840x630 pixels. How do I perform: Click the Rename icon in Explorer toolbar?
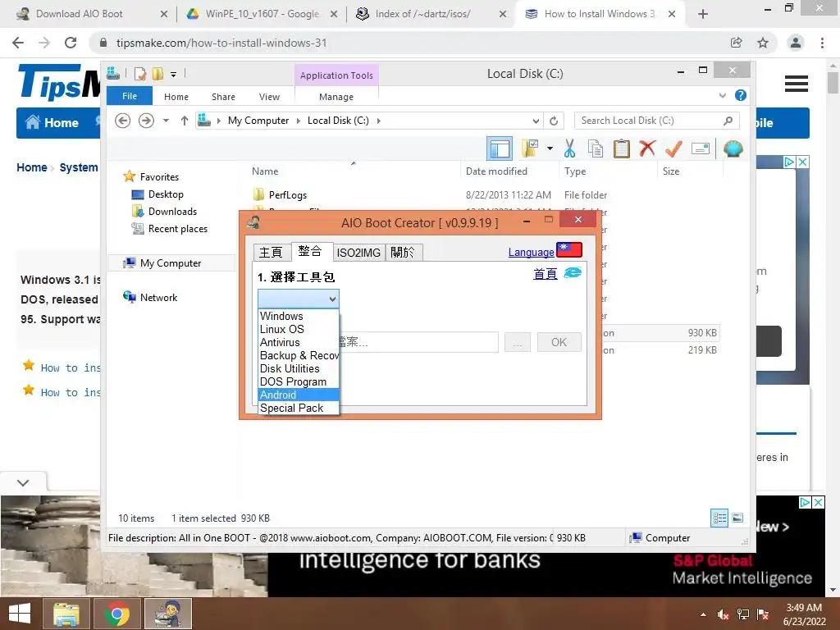701,148
